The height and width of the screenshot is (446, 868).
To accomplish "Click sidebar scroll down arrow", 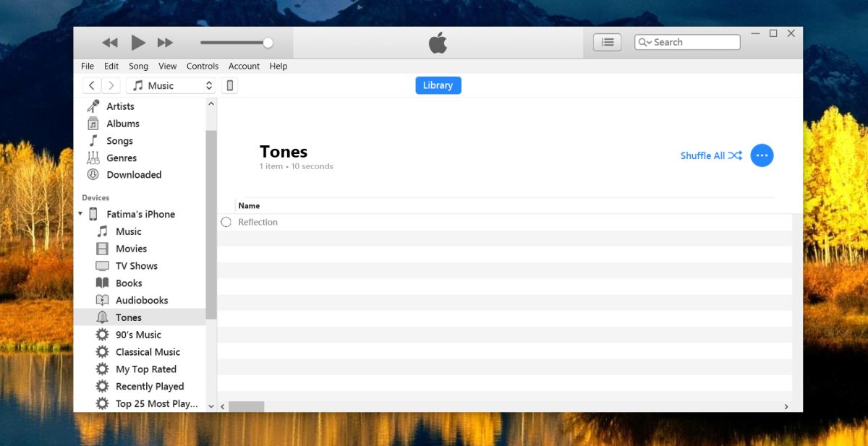I will pos(211,406).
